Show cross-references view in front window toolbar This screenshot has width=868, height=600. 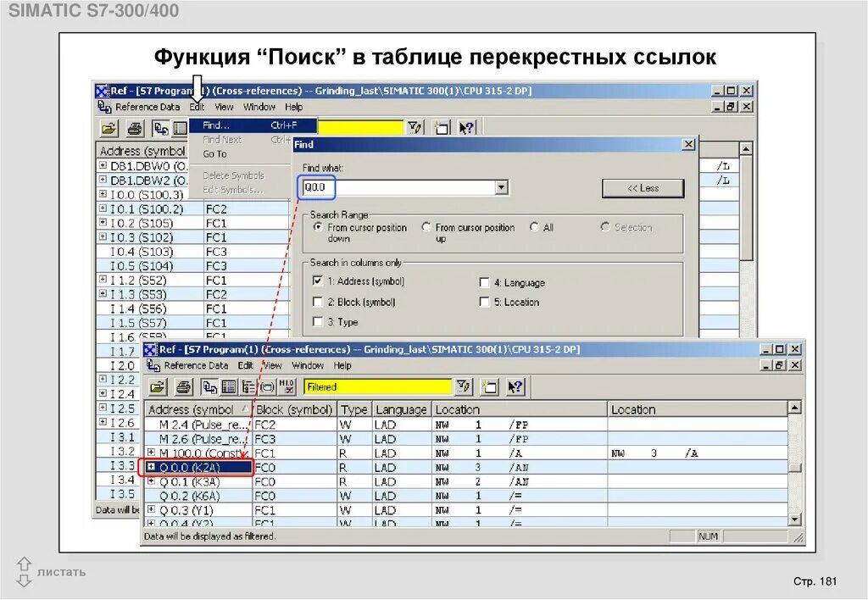point(209,387)
